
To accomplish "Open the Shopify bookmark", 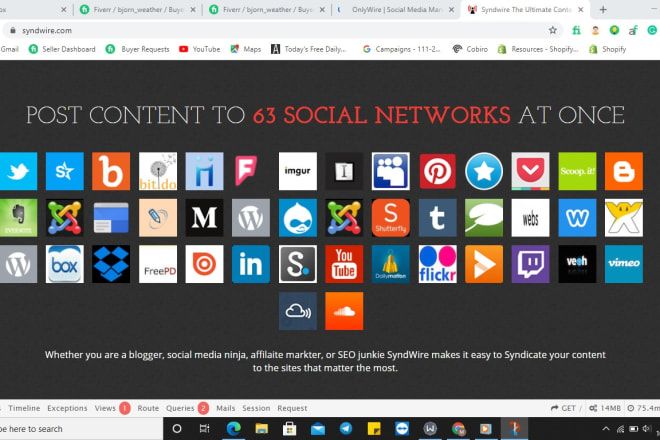I will point(607,49).
